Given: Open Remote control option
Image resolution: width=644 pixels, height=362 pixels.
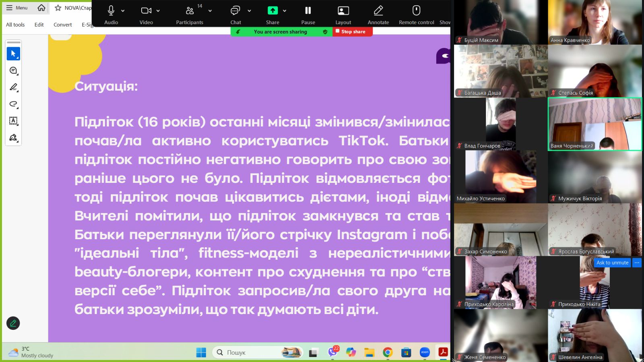Looking at the screenshot, I should pyautogui.click(x=416, y=14).
